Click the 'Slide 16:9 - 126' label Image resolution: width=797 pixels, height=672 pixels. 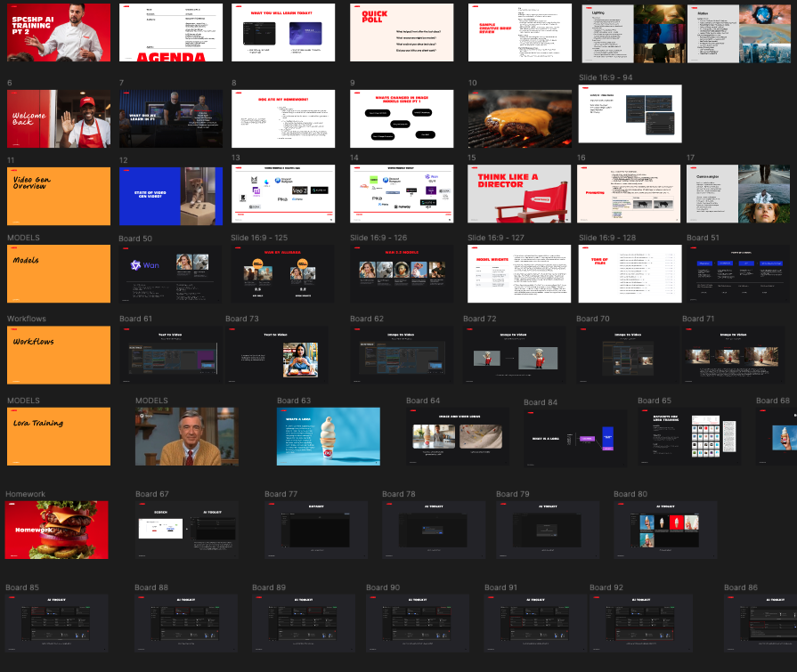[378, 238]
